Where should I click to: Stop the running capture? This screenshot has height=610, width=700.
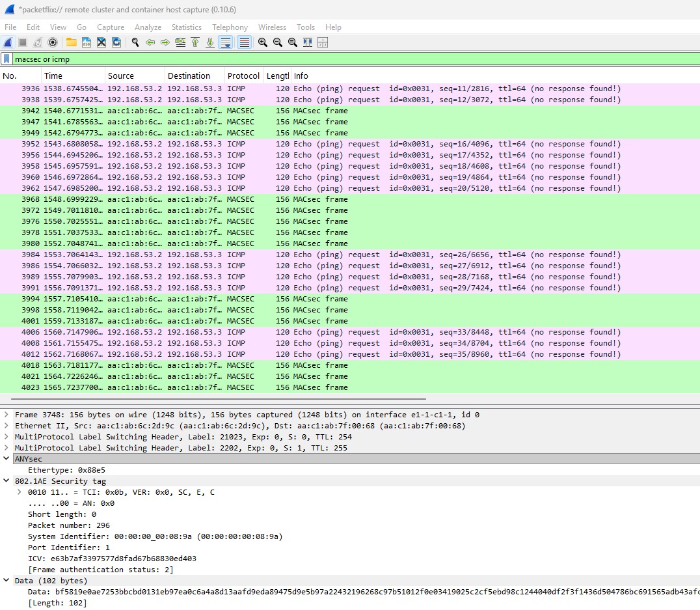coord(23,42)
